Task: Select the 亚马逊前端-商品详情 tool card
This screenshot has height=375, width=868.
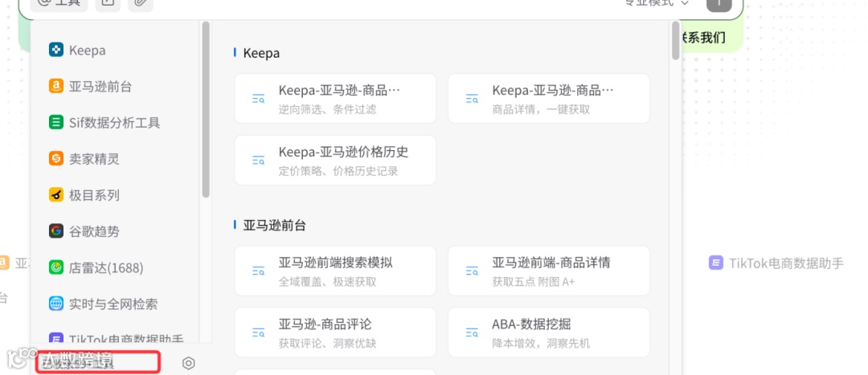Action: tap(549, 271)
